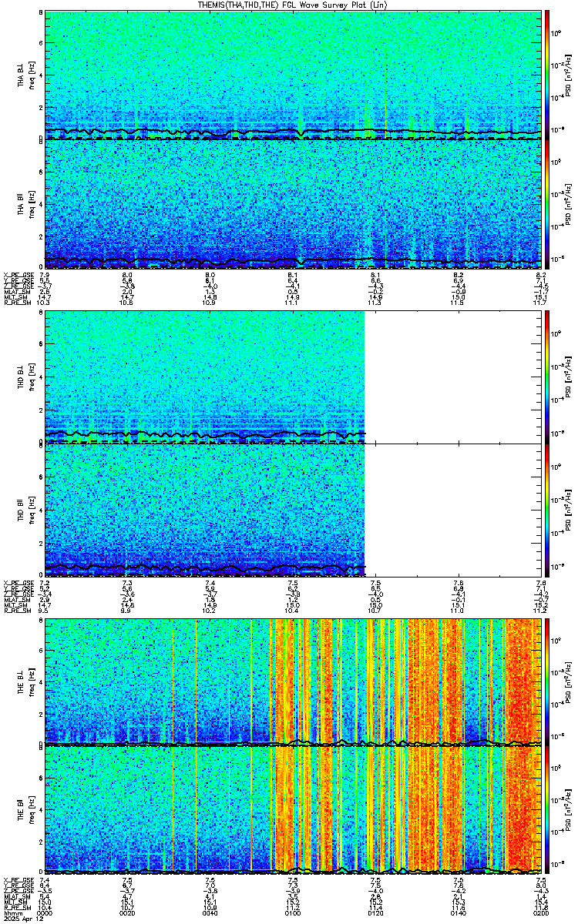The height and width of the screenshot is (924, 578).
Task: Click the blank data gap in THD B-perpendicular panel
Action: click(x=453, y=377)
